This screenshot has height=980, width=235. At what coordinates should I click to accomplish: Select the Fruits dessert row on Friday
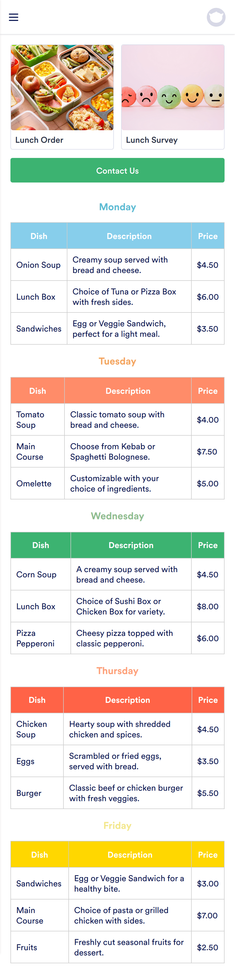tap(27, 947)
